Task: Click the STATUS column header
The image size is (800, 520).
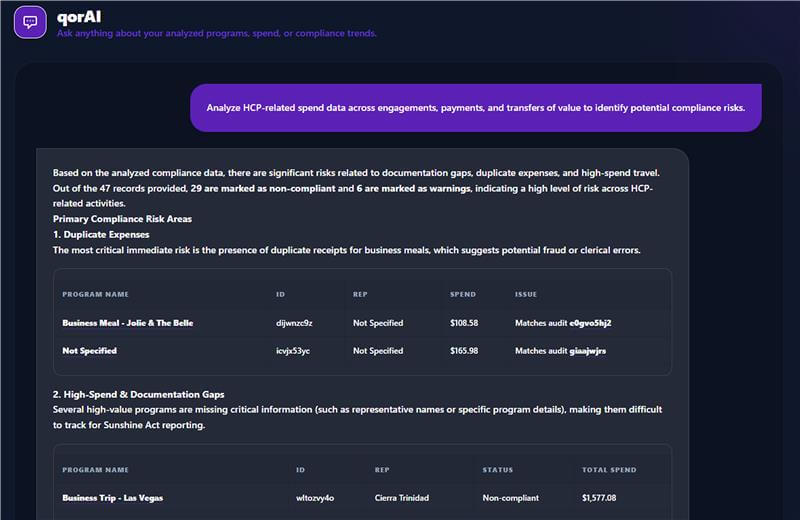Action: [x=497, y=469]
